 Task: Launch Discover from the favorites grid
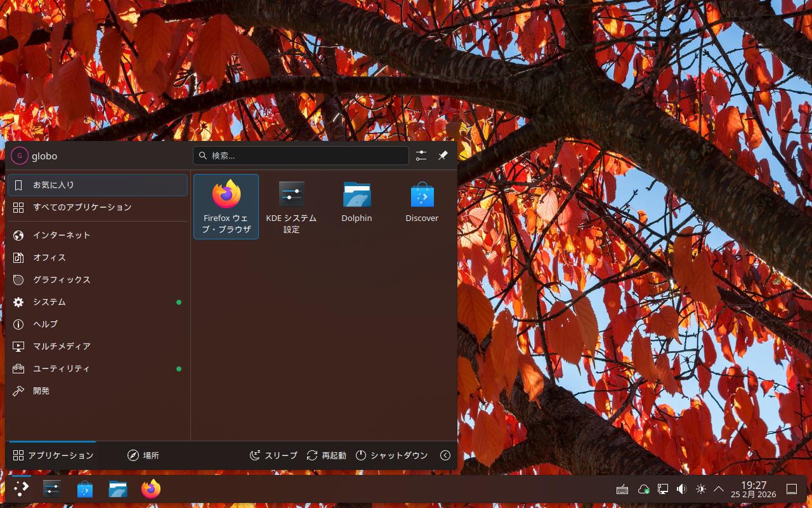(422, 203)
